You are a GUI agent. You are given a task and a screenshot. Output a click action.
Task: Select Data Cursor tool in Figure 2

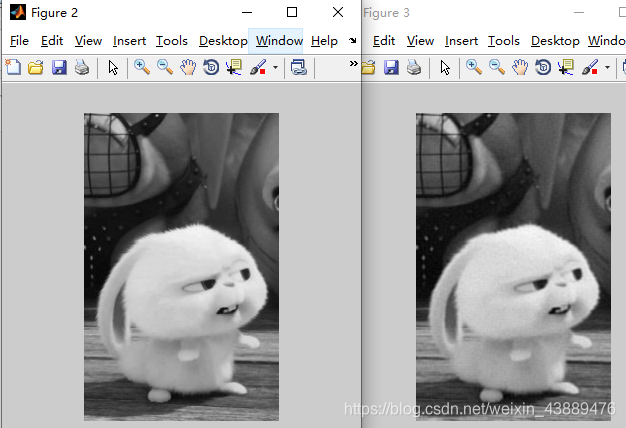pyautogui.click(x=234, y=67)
